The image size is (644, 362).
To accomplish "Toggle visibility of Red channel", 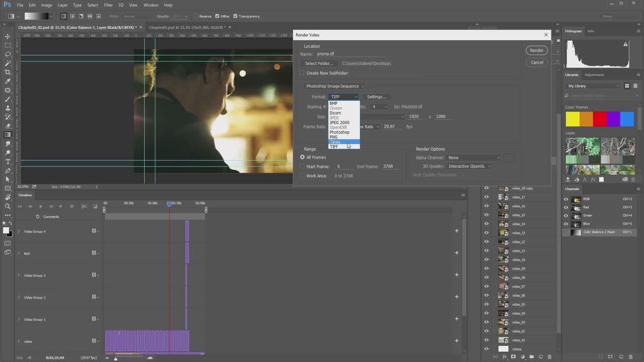I will tap(566, 207).
